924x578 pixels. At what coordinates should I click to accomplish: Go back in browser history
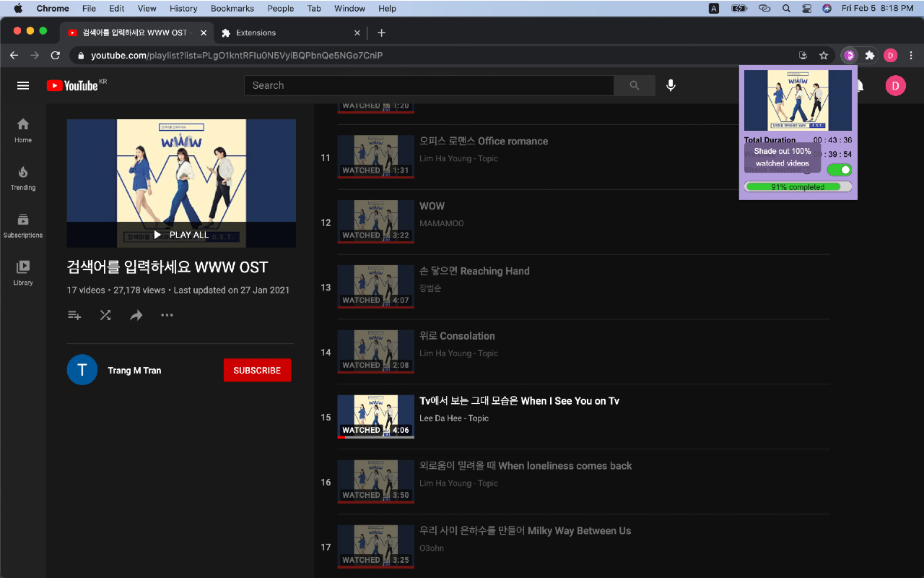(x=14, y=55)
